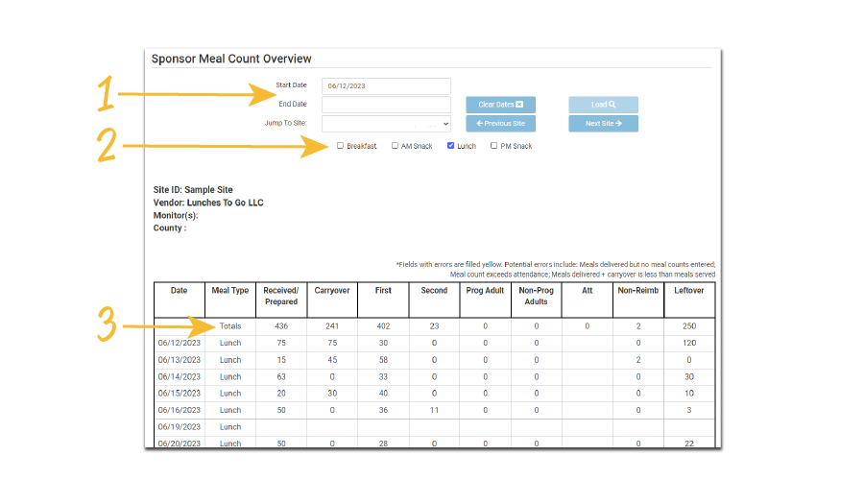Open the Jump To Site dropdown

click(x=386, y=124)
